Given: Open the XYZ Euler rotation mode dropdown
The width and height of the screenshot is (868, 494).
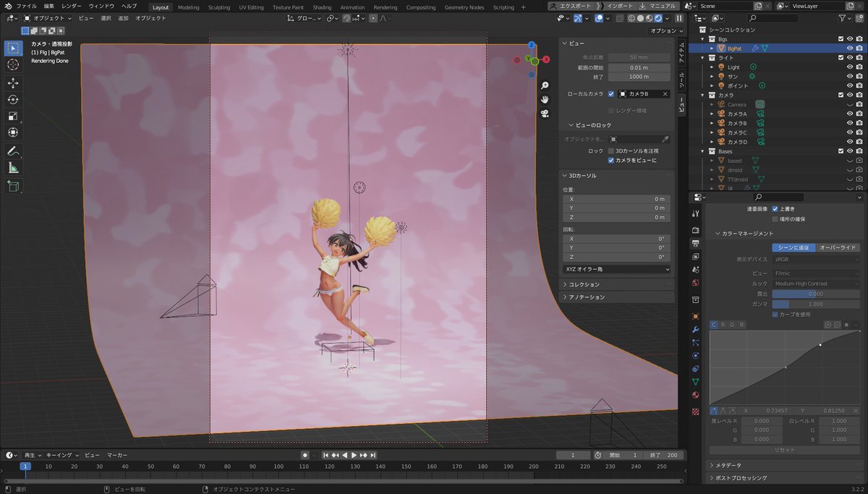Looking at the screenshot, I should [x=617, y=269].
